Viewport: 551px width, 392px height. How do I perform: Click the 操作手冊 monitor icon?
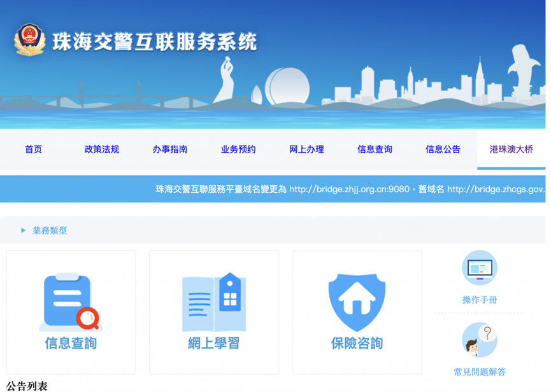click(x=479, y=268)
